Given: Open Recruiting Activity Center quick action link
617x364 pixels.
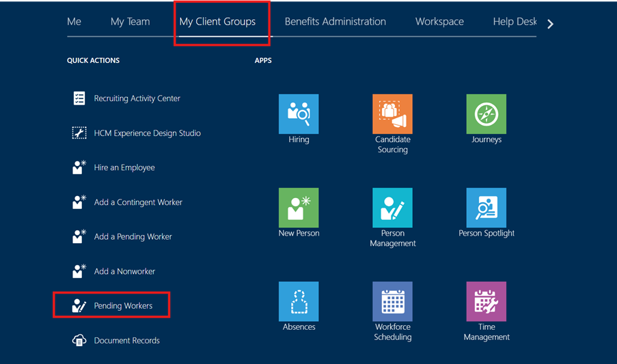Looking at the screenshot, I should tap(137, 98).
